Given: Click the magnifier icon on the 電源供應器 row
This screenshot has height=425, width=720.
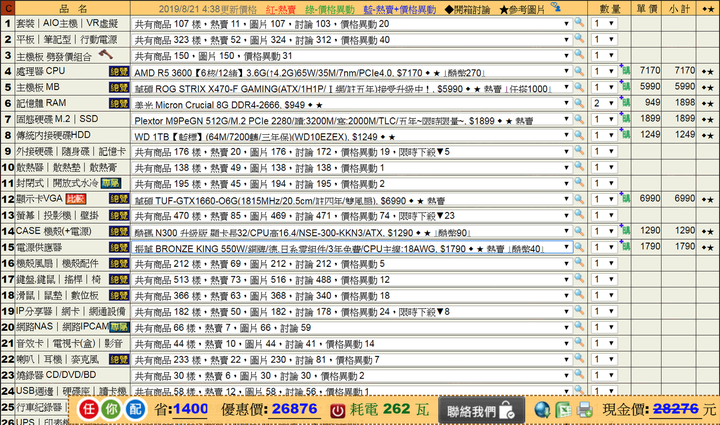Looking at the screenshot, I should click(x=579, y=247).
